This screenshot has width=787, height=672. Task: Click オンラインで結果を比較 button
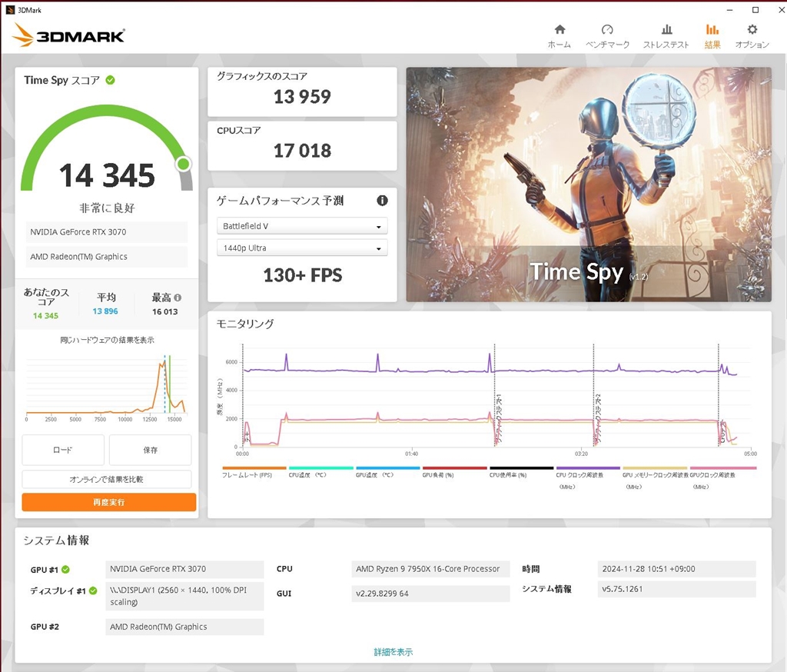[x=106, y=479]
